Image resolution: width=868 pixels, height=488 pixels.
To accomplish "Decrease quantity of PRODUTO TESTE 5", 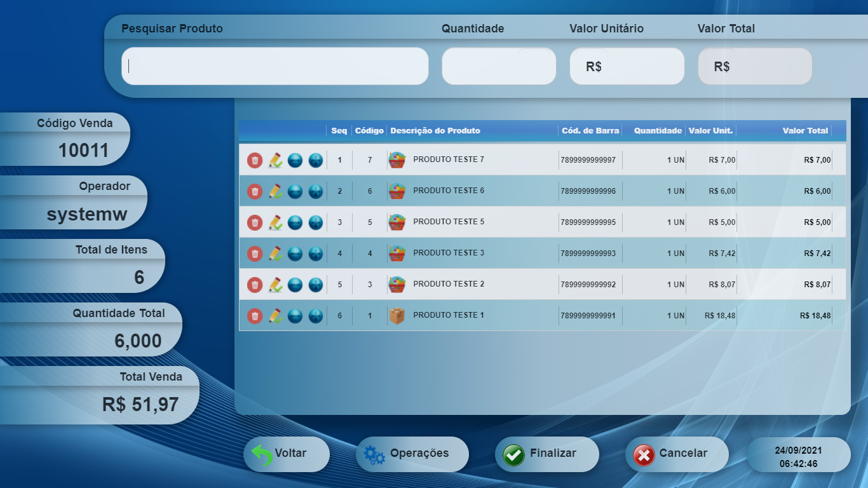I will (x=295, y=222).
